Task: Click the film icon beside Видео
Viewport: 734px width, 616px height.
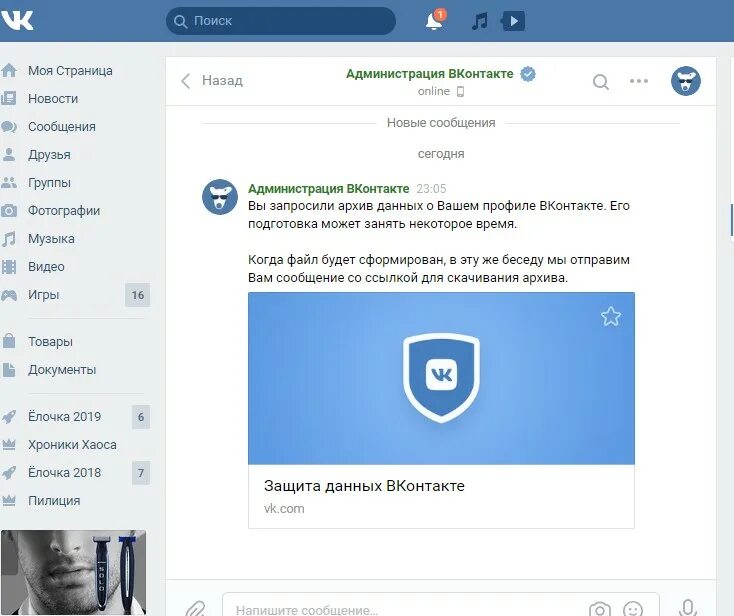Action: 9,267
